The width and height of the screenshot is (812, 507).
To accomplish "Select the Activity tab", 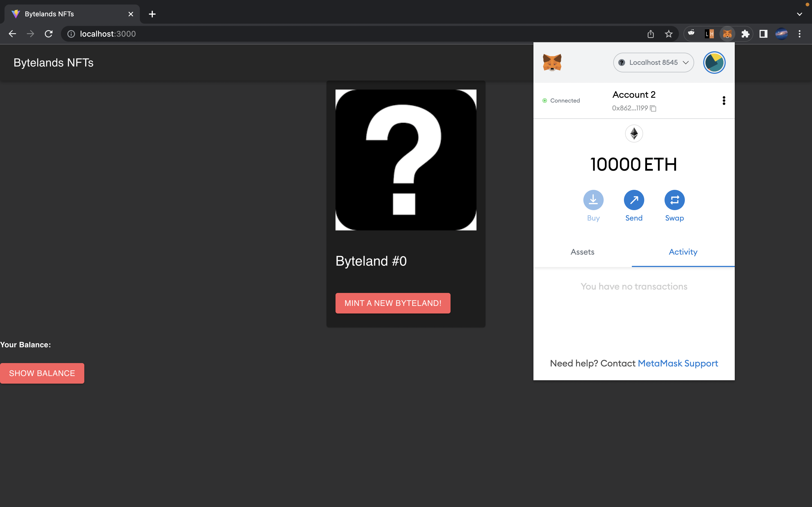I will click(x=683, y=252).
